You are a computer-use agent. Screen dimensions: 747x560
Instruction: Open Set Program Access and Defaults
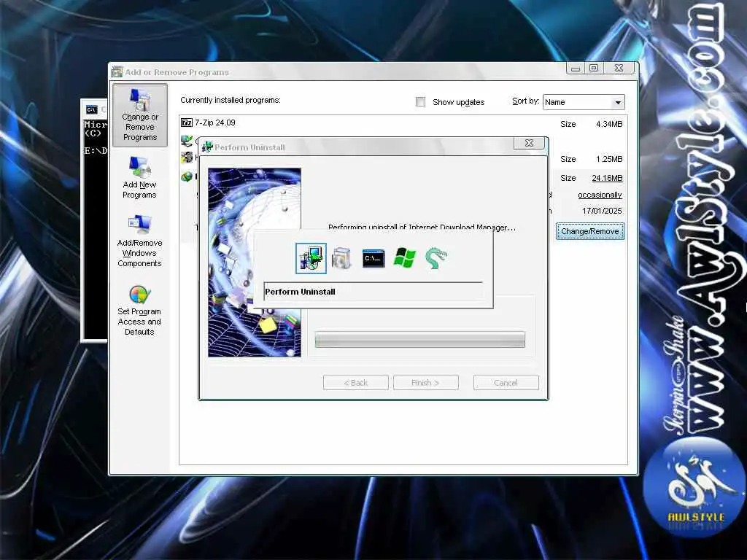(x=139, y=310)
